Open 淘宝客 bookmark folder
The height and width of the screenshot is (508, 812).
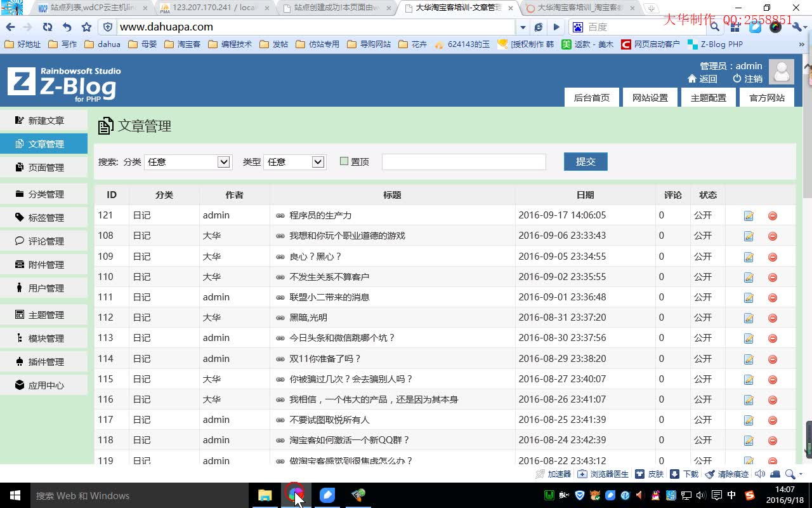(x=182, y=44)
